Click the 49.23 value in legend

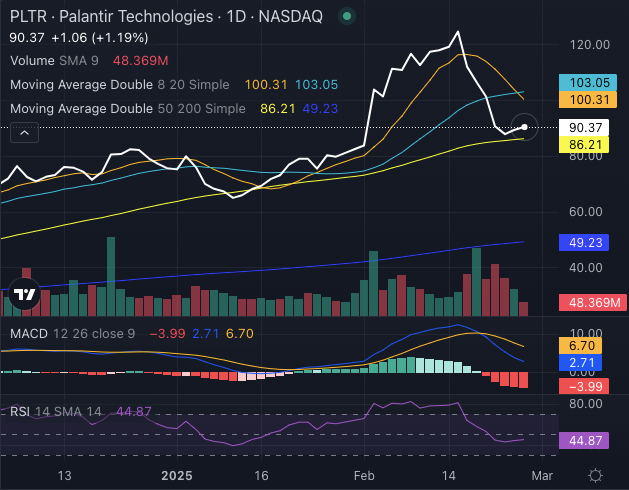[x=320, y=108]
